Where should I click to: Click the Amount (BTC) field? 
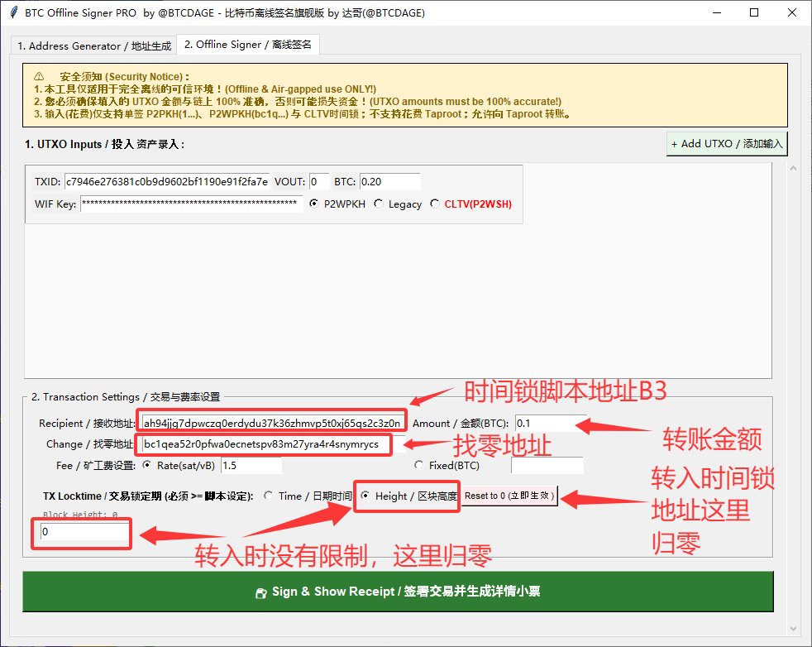pos(550,423)
